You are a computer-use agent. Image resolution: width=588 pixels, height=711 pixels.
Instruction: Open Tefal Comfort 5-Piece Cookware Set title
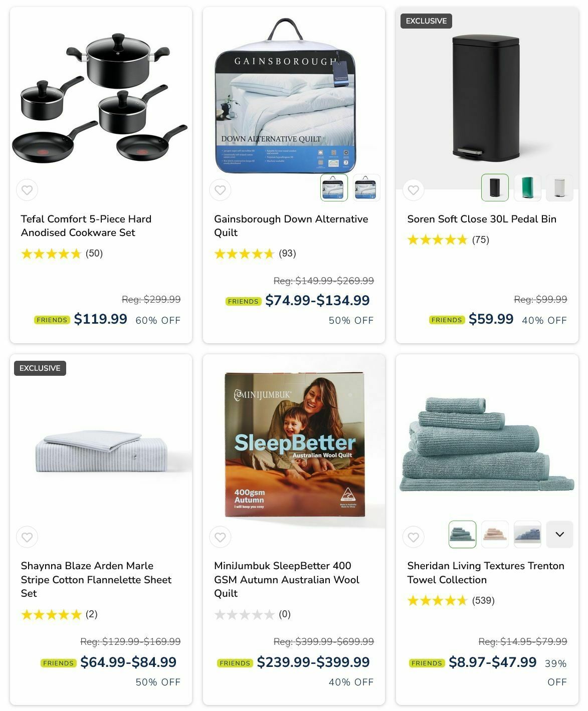click(86, 225)
